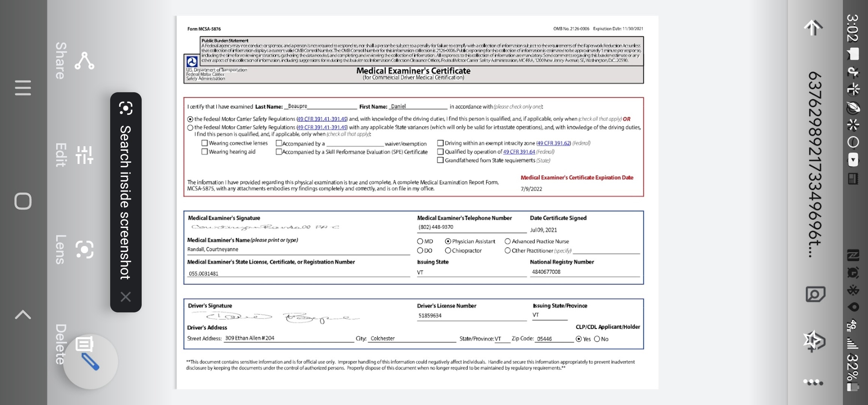Tap the navigation back chevron

(23, 314)
